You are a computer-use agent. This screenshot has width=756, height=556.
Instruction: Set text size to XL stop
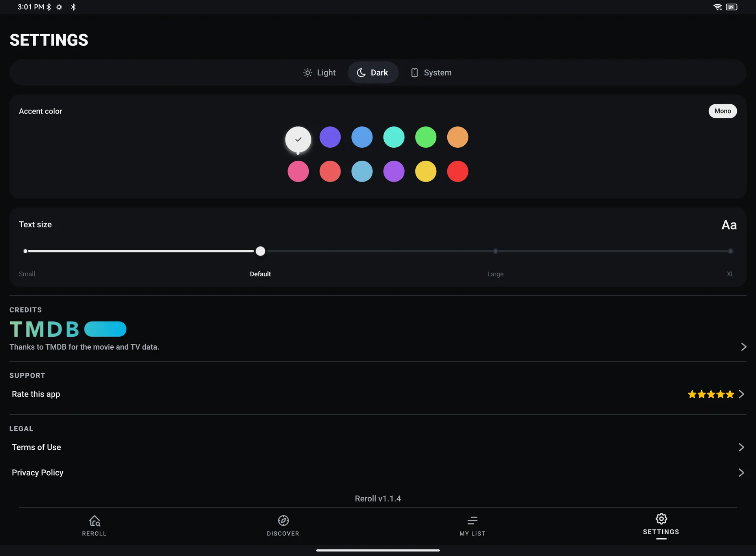point(730,251)
